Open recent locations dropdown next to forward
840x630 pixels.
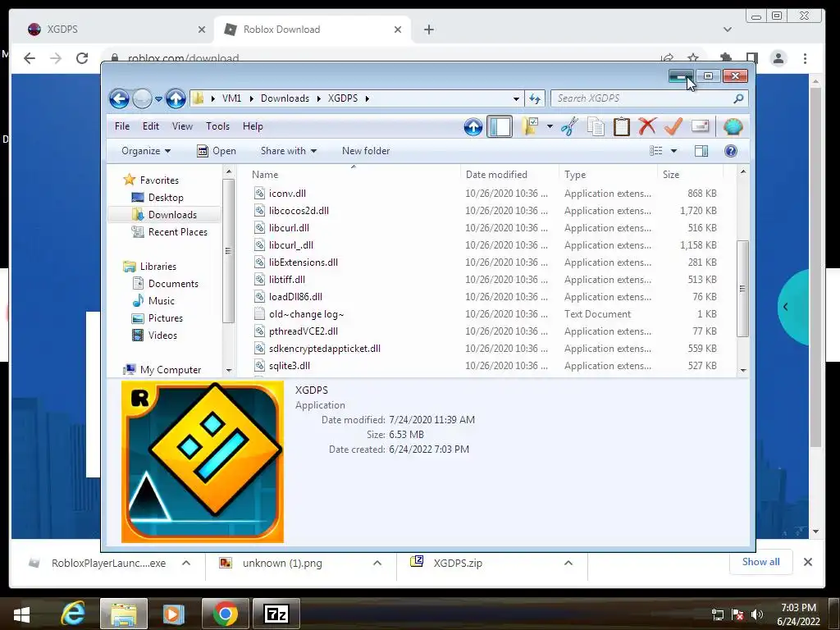pos(158,99)
